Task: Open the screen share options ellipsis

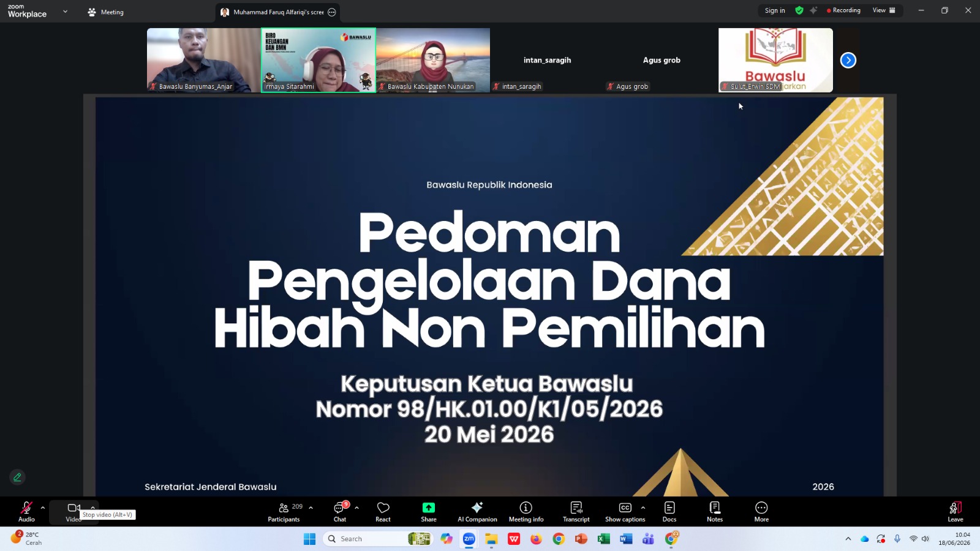Action: 332,12
